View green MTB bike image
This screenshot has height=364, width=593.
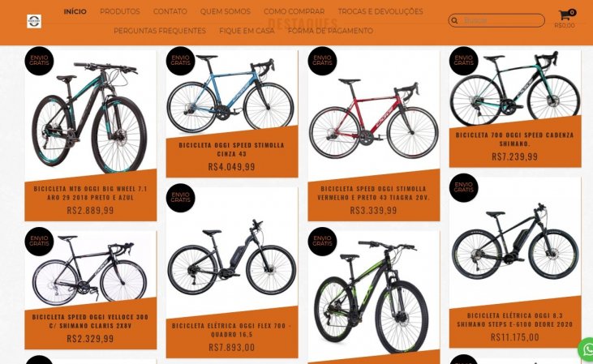click(x=373, y=297)
